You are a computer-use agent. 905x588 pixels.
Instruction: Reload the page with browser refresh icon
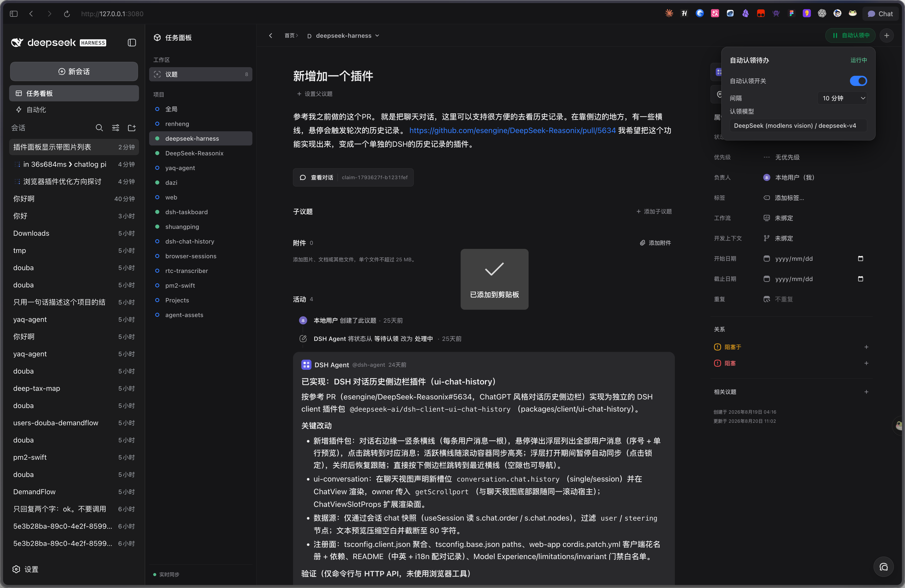pyautogui.click(x=66, y=14)
